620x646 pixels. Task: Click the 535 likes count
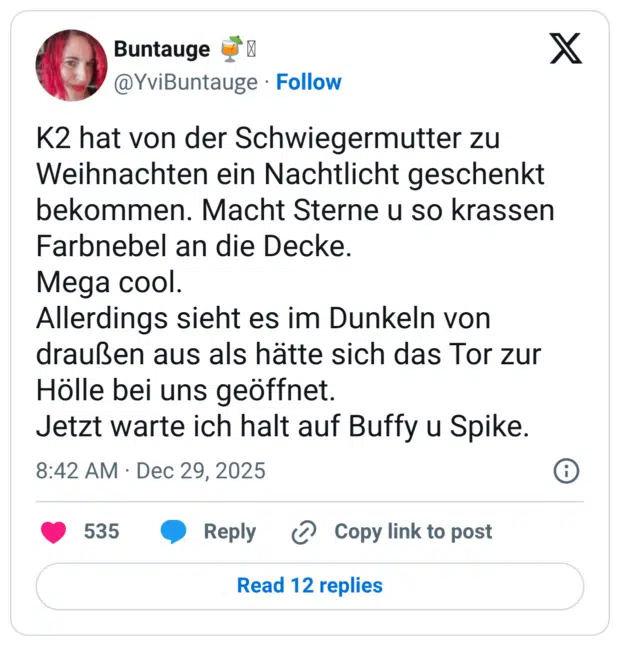point(101,532)
